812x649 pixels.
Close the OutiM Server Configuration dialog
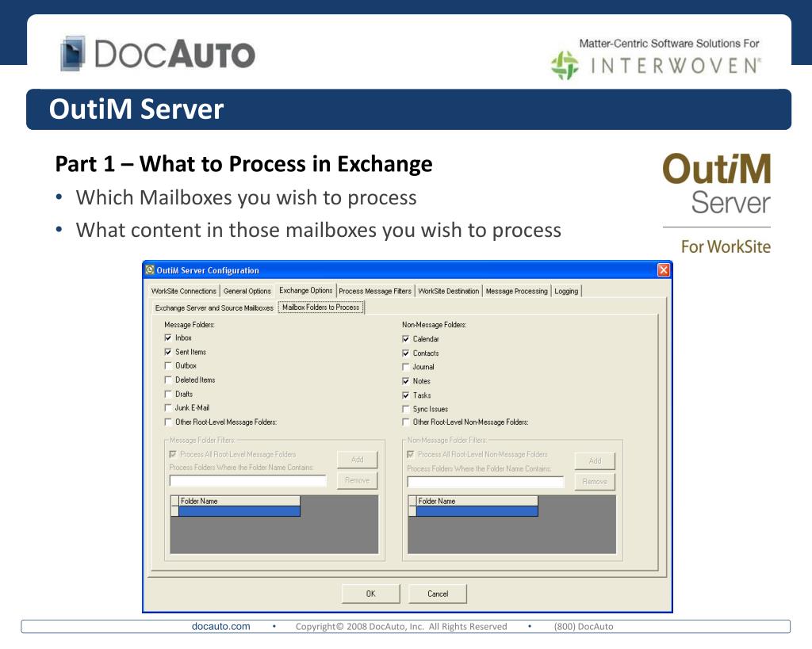coord(664,270)
